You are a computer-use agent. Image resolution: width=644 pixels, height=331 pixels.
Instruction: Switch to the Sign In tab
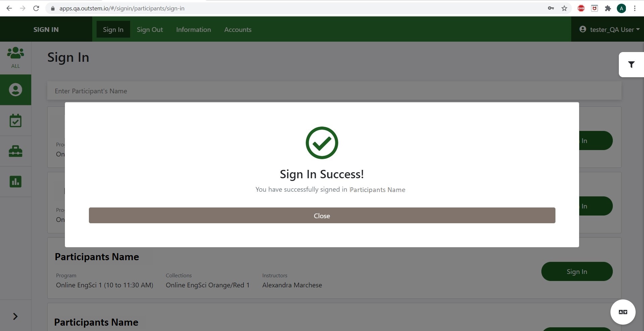[113, 30]
